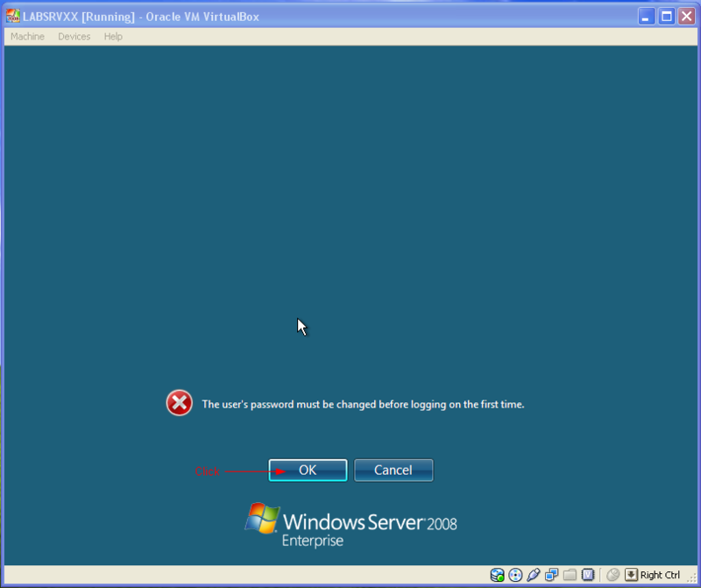Click the shared folders status icon
Screen dimensions: 701x588
(570, 575)
